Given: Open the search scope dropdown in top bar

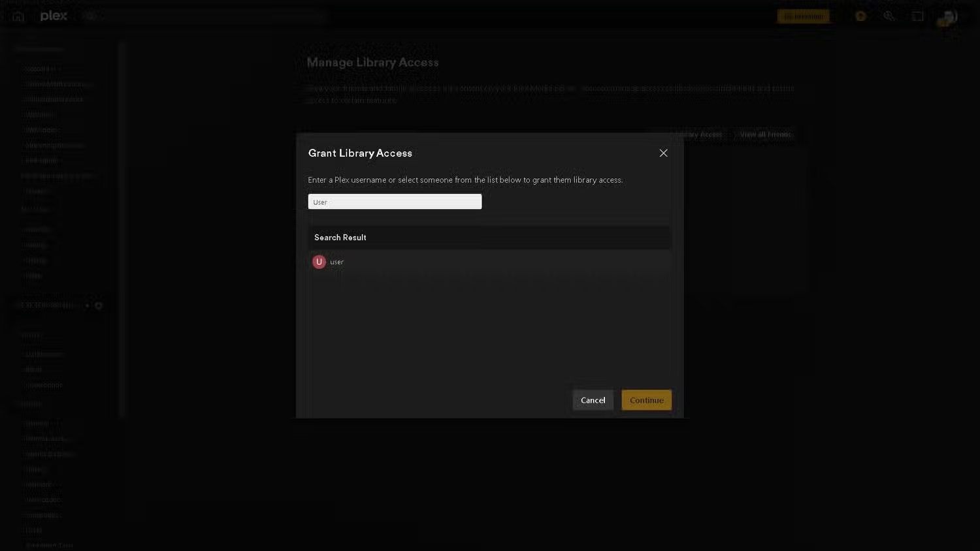Looking at the screenshot, I should [x=91, y=16].
